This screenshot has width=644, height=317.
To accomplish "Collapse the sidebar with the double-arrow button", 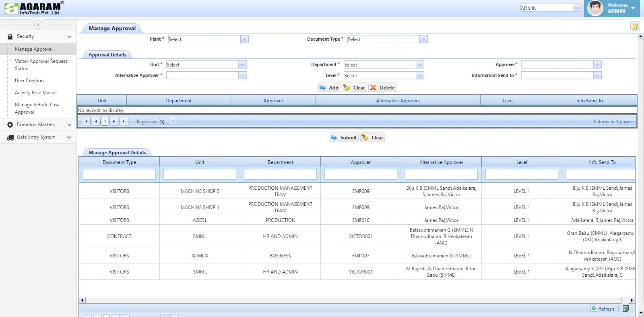I will (38, 25).
